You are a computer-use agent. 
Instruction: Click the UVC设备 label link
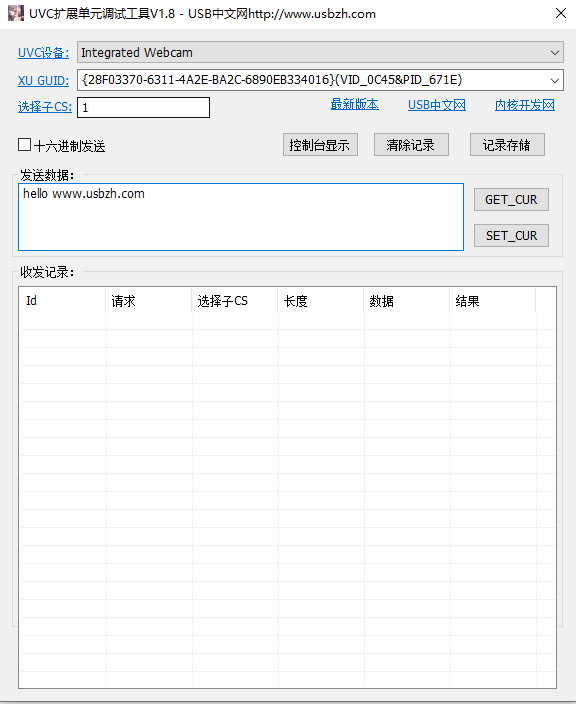tap(44, 53)
